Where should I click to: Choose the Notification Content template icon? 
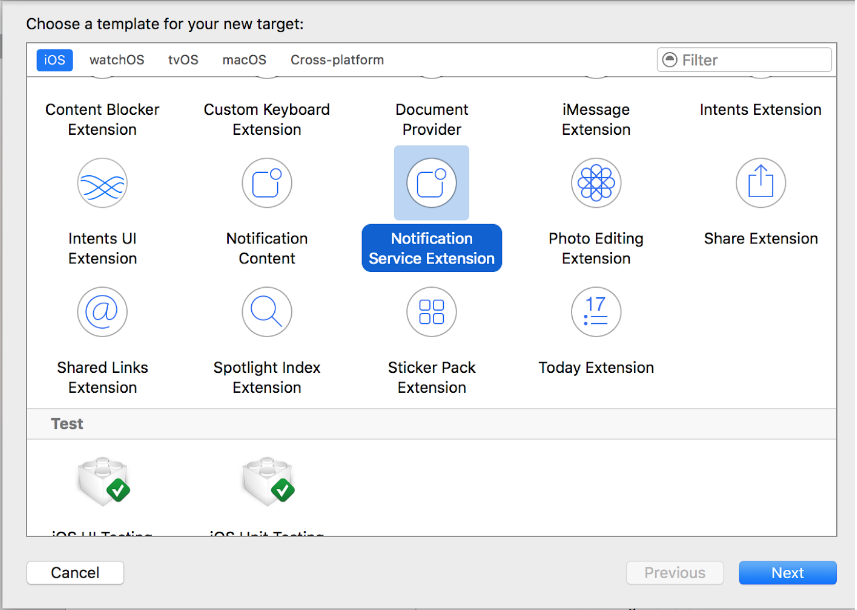click(x=267, y=183)
